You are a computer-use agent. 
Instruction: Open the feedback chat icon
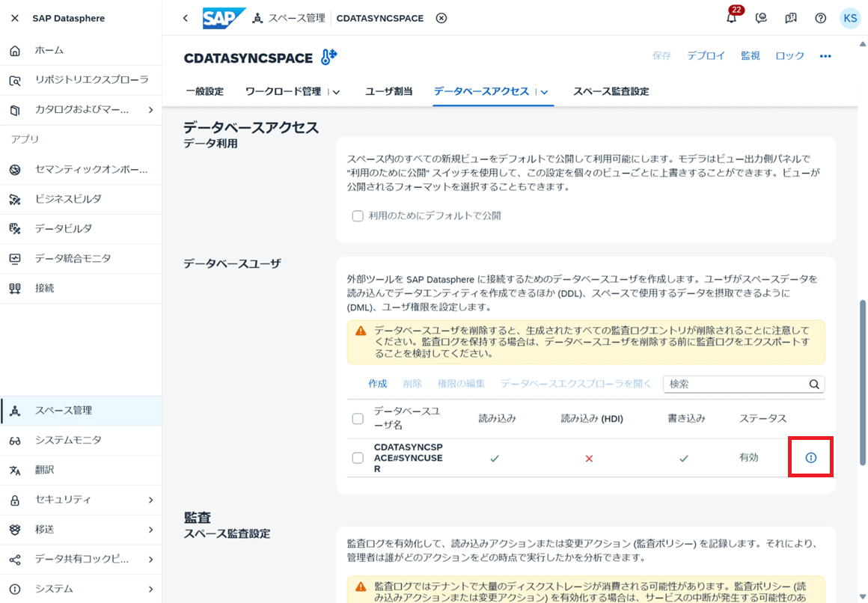pos(761,18)
